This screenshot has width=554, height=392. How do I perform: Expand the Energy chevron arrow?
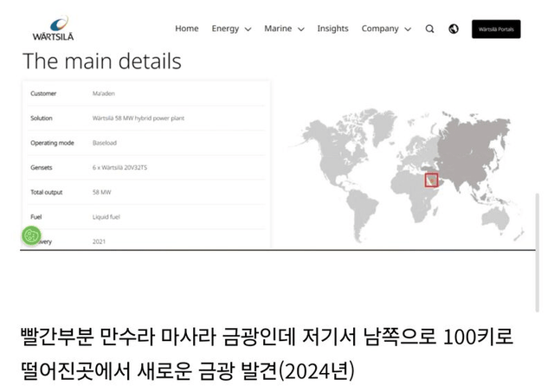(x=248, y=29)
